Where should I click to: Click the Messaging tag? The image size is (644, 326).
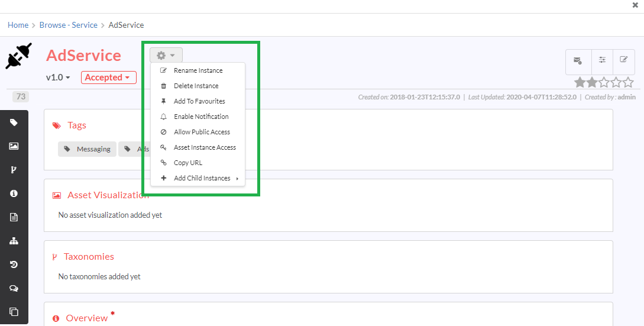pyautogui.click(x=87, y=149)
